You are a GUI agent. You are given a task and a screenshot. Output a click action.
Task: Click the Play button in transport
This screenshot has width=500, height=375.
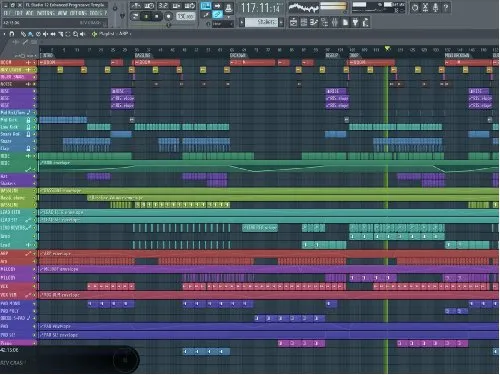[x=146, y=16]
